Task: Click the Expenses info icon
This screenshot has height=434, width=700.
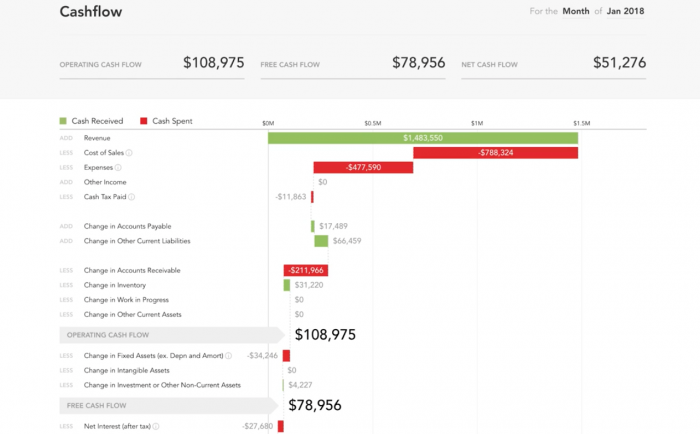Action: tap(118, 167)
